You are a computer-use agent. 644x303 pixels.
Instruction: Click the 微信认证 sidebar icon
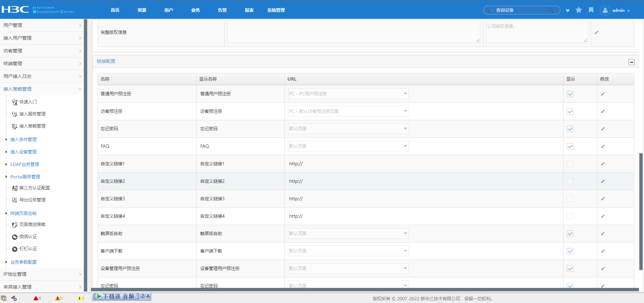[x=15, y=237]
